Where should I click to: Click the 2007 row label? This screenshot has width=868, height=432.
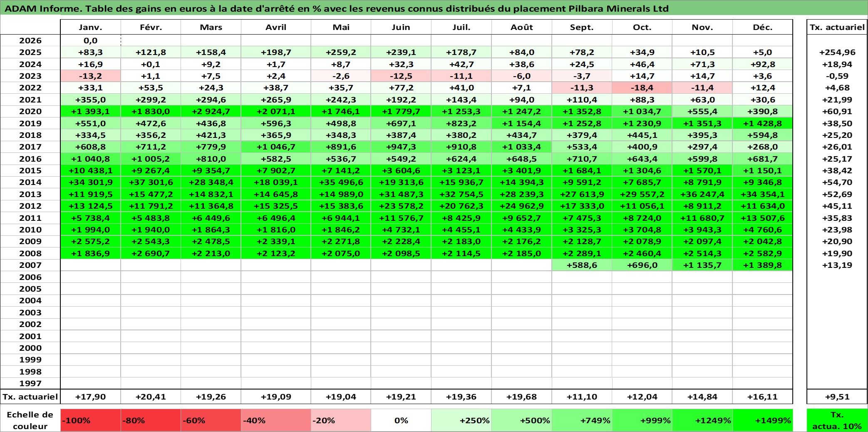click(30, 265)
